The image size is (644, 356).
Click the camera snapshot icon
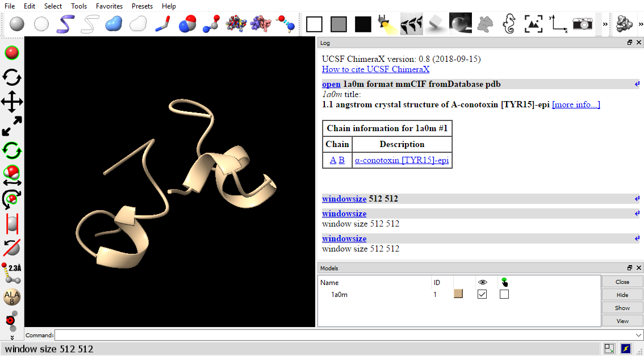(582, 24)
